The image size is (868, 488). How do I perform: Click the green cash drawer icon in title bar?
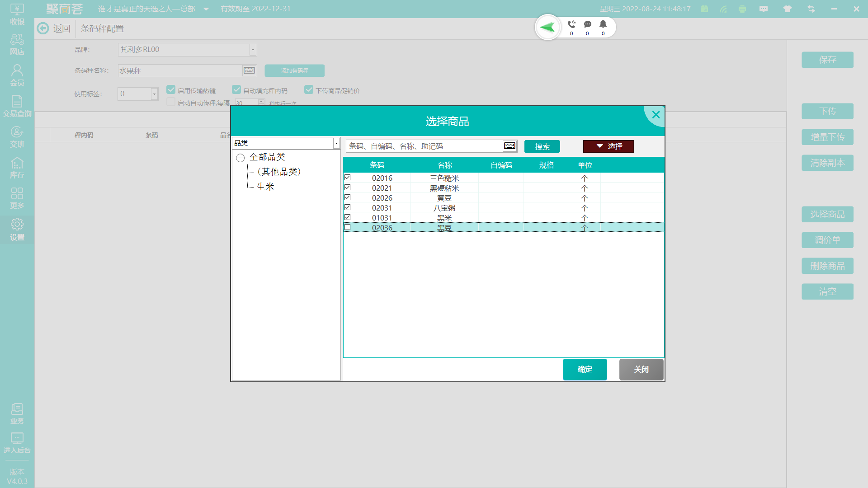(x=704, y=9)
